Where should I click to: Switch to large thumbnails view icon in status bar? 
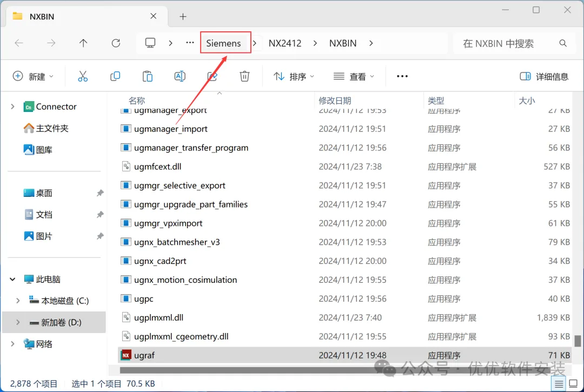(x=574, y=384)
